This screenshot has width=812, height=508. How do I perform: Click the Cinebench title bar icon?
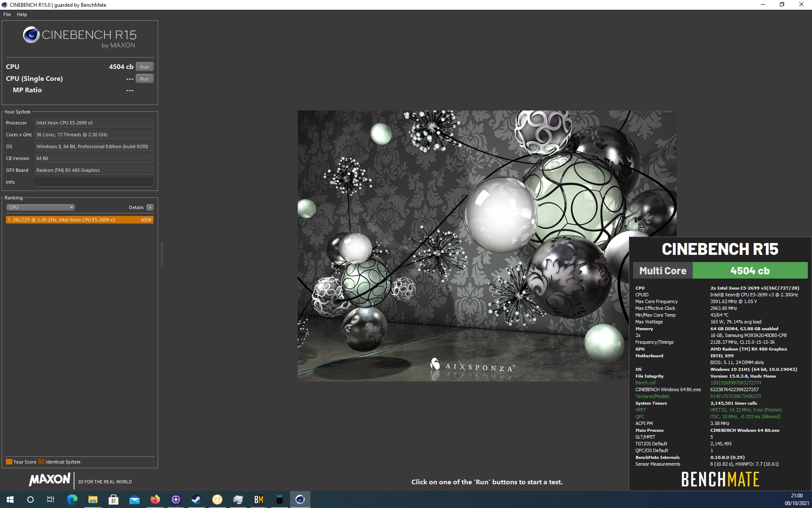click(x=5, y=5)
